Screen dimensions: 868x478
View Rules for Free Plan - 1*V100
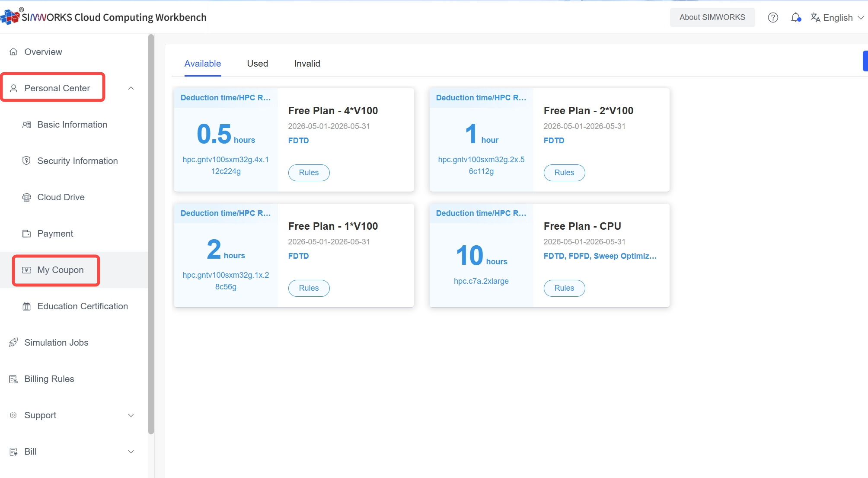tap(309, 288)
